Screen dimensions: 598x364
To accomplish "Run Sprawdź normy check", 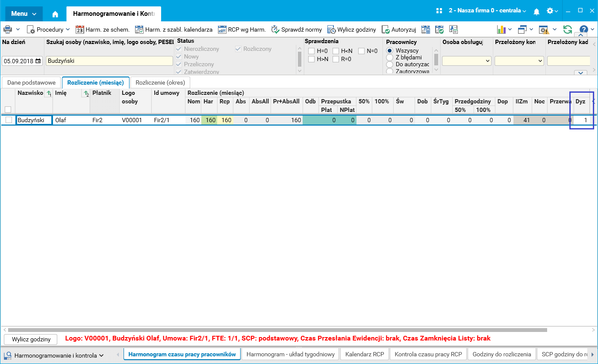I will [x=297, y=29].
